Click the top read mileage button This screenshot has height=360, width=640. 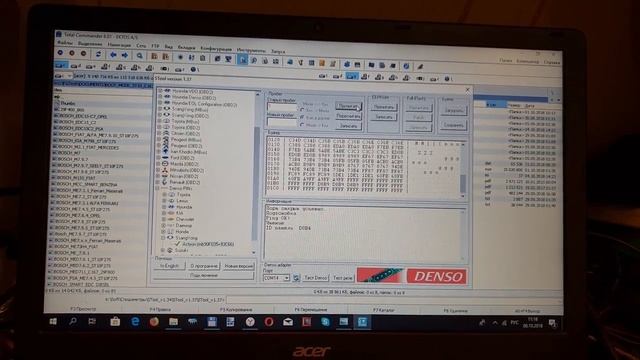348,106
